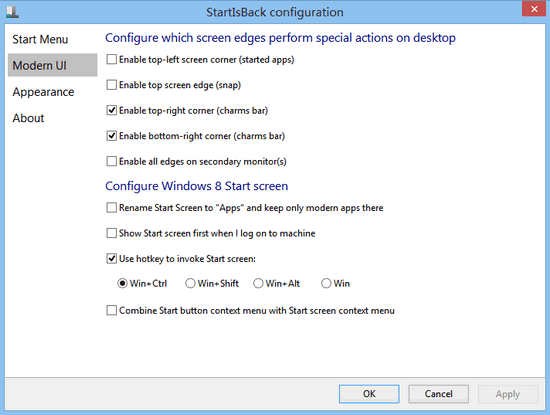Confirm settings with the OK button
This screenshot has width=550, height=415.
[x=369, y=394]
